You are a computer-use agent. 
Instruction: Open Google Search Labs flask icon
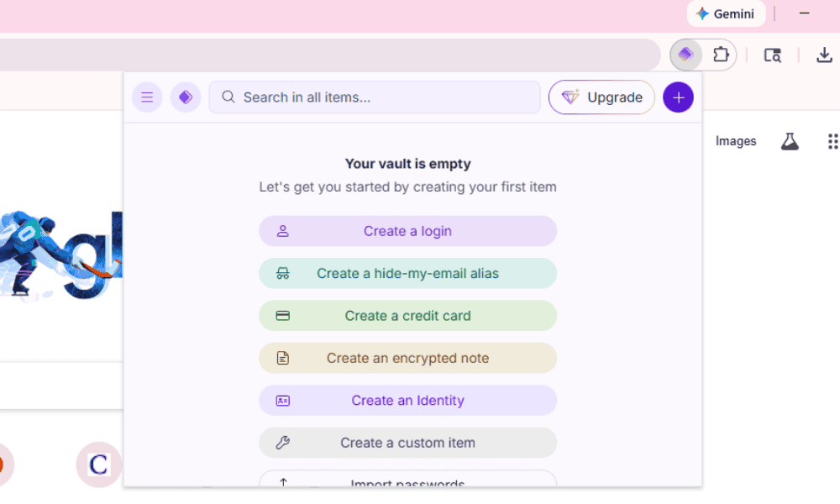(x=790, y=141)
